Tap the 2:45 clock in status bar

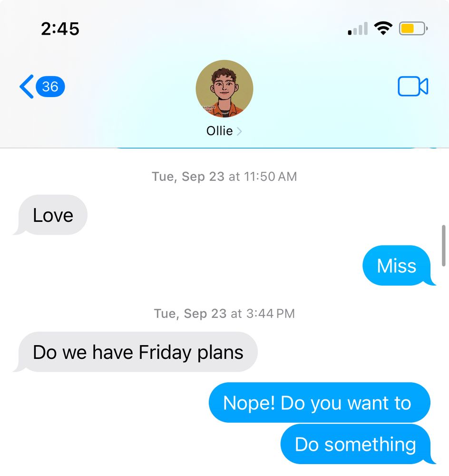(60, 29)
